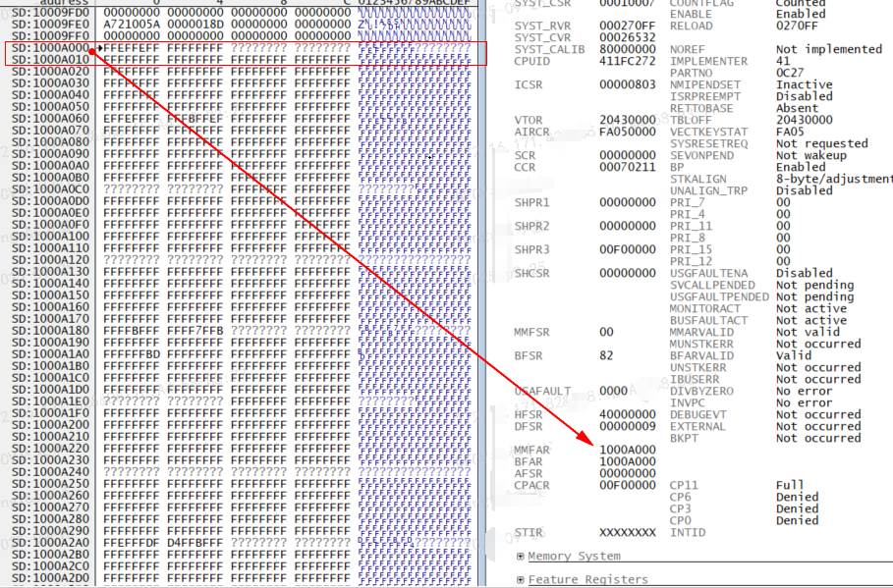Click ICSR value 00000803
The height and width of the screenshot is (588, 893).
[628, 84]
